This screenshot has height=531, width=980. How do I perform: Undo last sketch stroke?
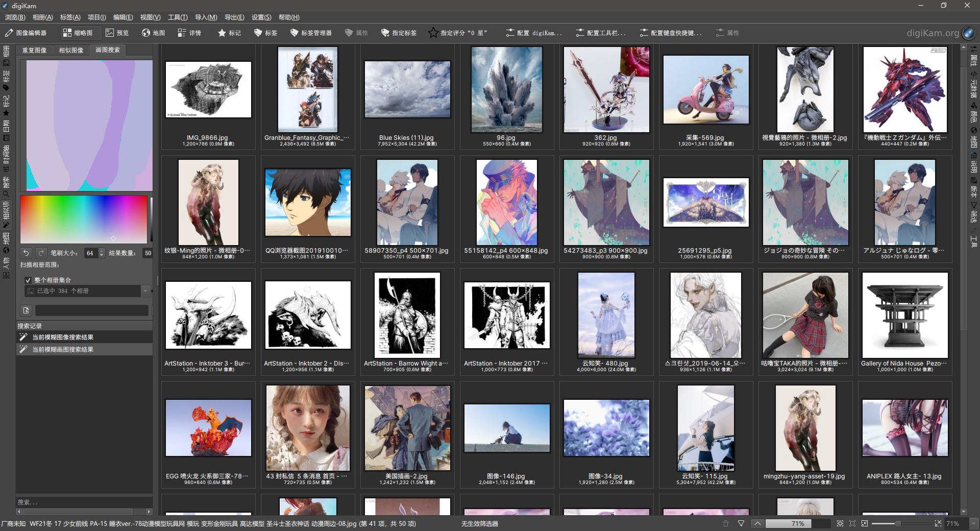click(x=26, y=253)
